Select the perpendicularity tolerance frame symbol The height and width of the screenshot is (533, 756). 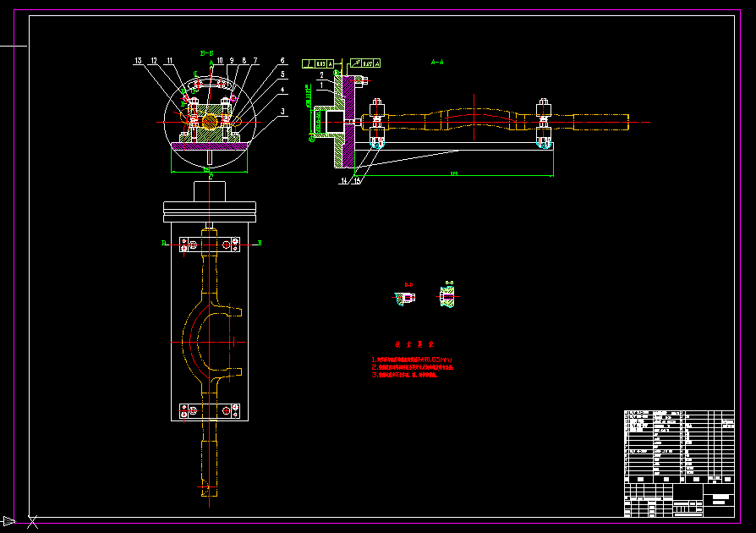pyautogui.click(x=309, y=63)
